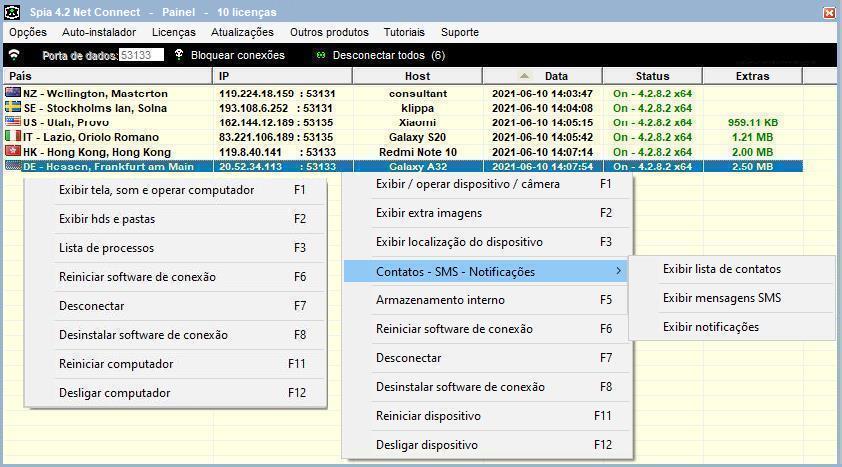Select Exibir extra imagens

tap(487, 213)
